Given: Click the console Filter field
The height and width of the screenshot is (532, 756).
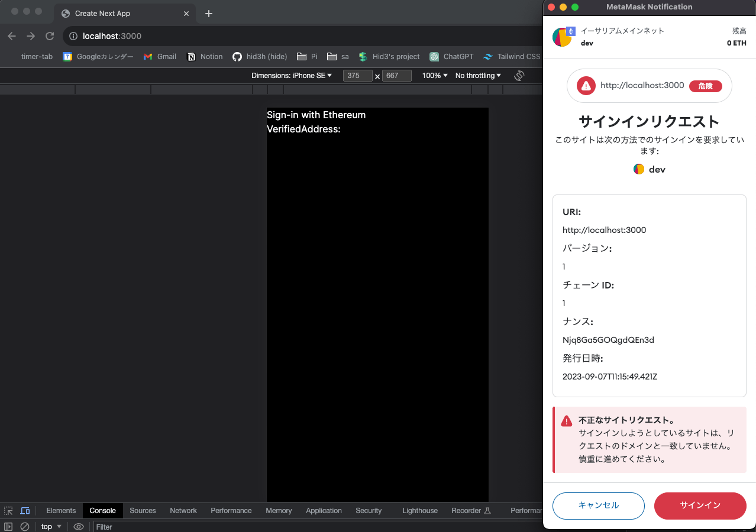Looking at the screenshot, I should pyautogui.click(x=318, y=527).
